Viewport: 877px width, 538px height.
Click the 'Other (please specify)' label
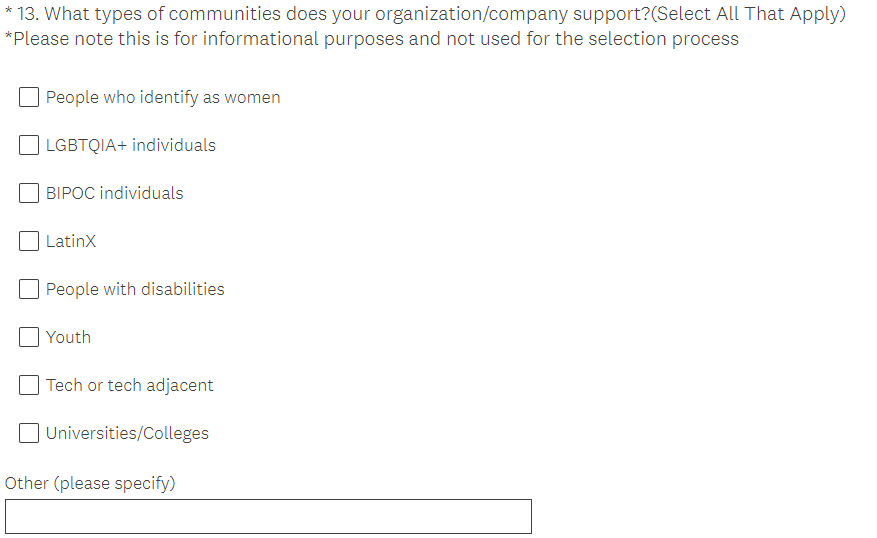click(90, 483)
